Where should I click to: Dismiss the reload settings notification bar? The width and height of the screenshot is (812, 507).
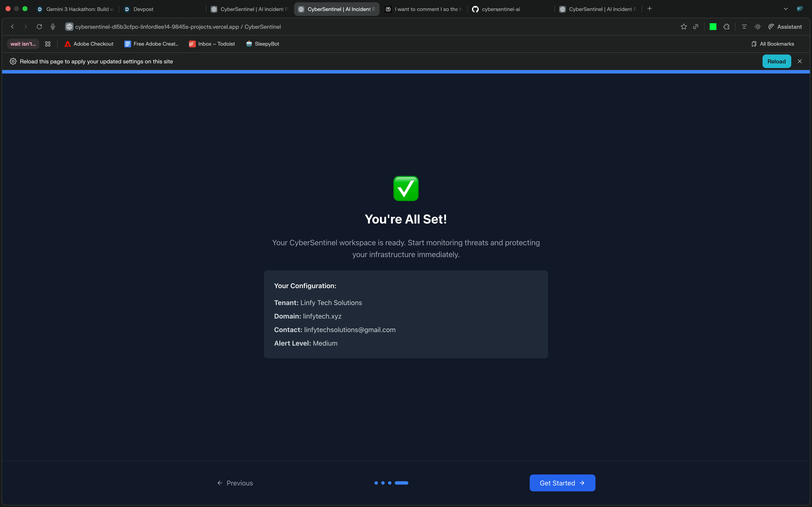800,61
